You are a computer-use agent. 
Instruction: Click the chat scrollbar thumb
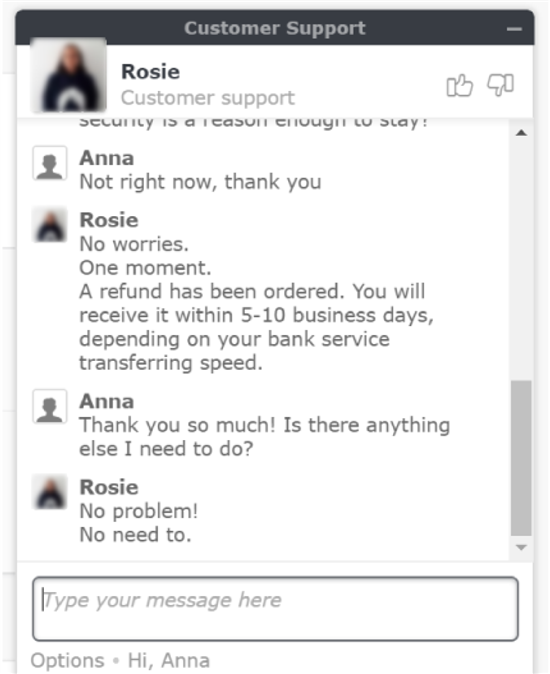click(521, 458)
